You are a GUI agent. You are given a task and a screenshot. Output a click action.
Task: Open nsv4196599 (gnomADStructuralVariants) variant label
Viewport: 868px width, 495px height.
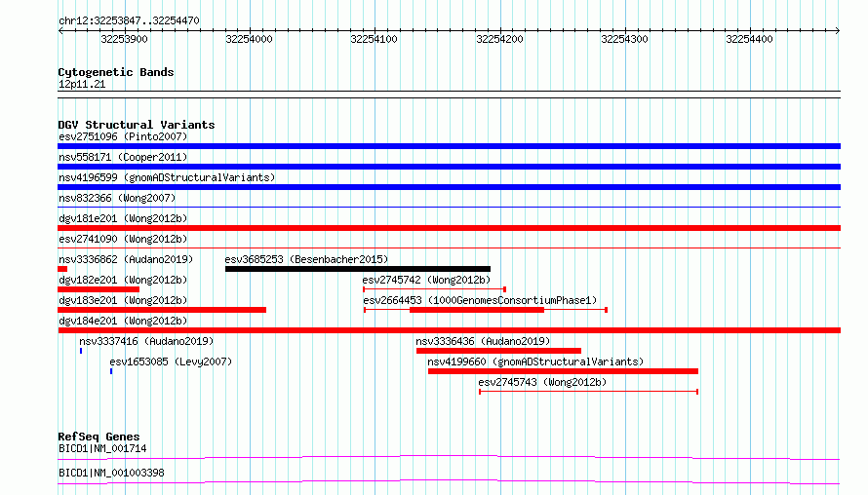click(x=167, y=177)
